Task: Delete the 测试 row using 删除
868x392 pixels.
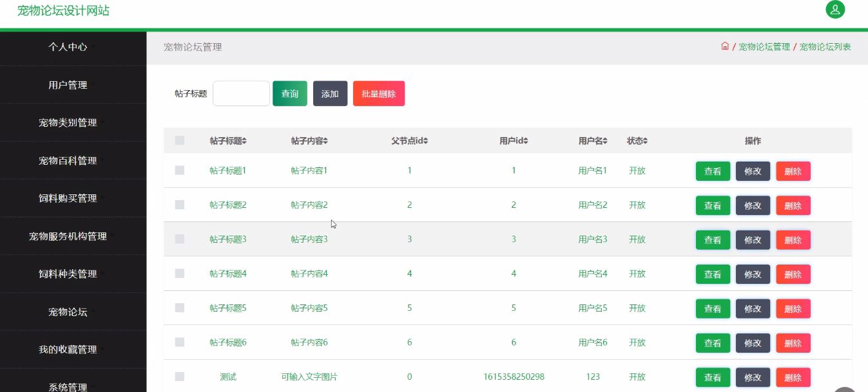Action: [x=793, y=377]
